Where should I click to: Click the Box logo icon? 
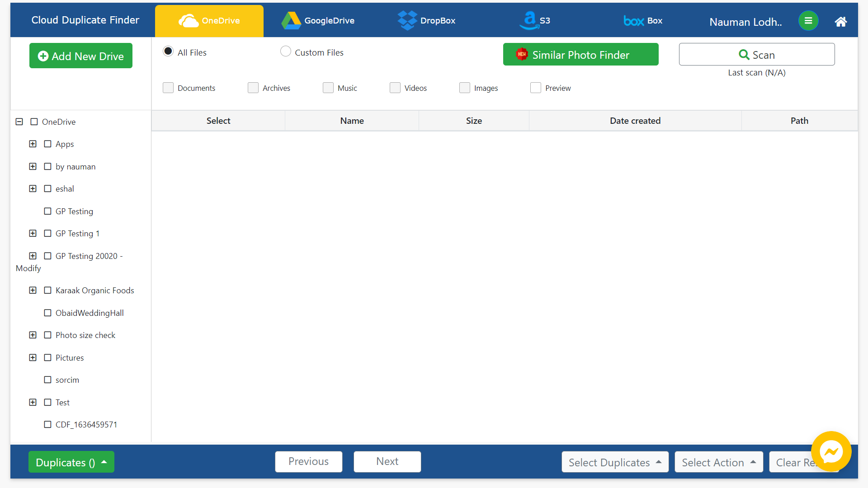pyautogui.click(x=633, y=21)
